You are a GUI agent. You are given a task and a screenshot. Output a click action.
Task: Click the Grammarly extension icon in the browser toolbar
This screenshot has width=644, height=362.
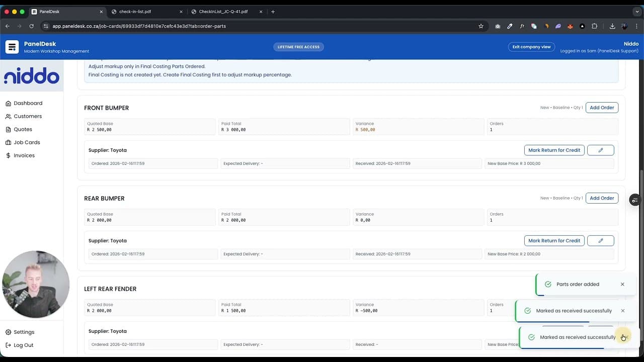click(534, 26)
